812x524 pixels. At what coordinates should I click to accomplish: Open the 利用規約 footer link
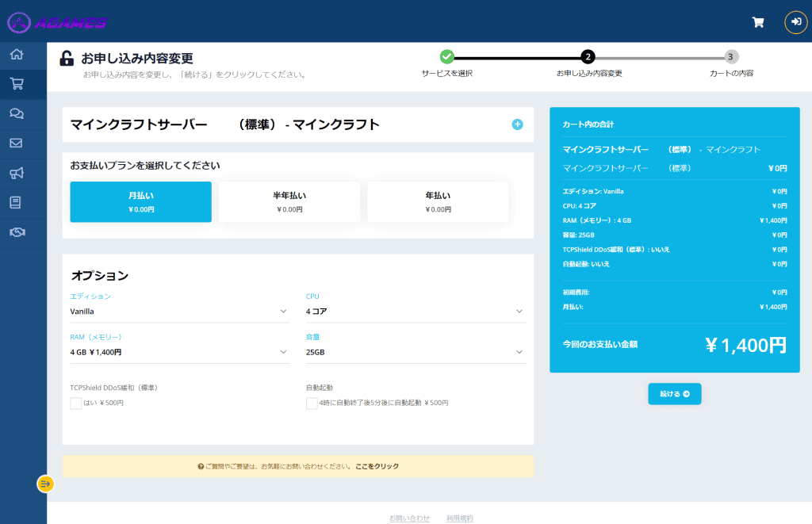(x=460, y=518)
